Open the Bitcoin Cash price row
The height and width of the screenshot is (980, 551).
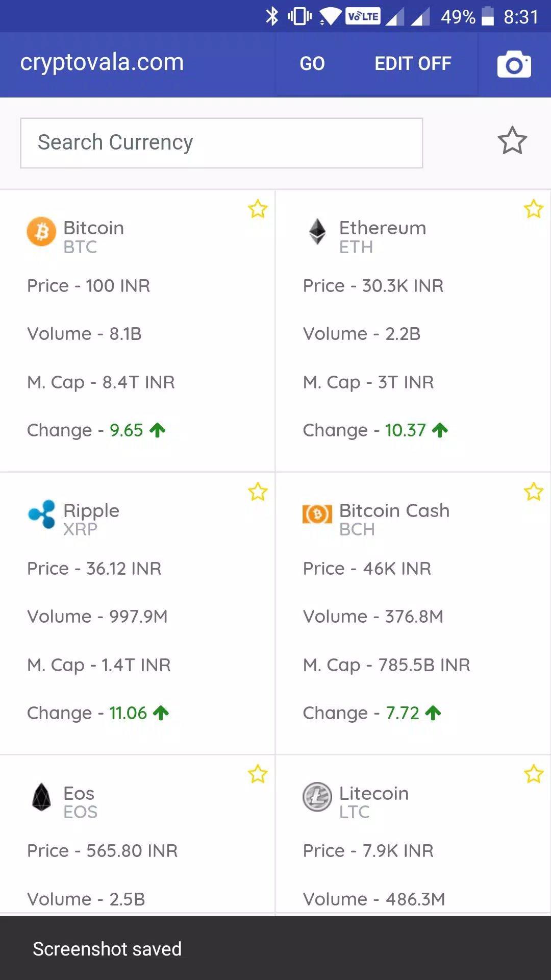point(367,568)
